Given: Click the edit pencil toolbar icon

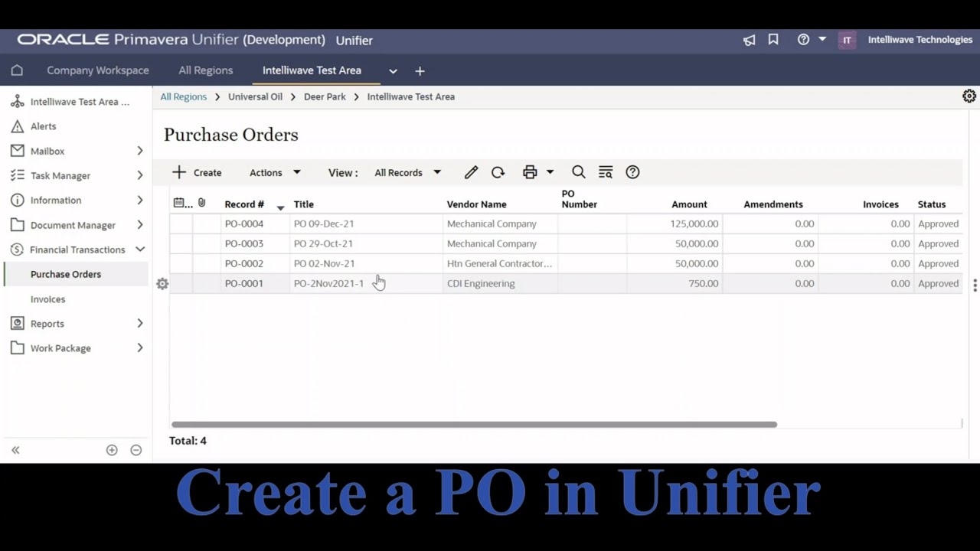Looking at the screenshot, I should [471, 172].
